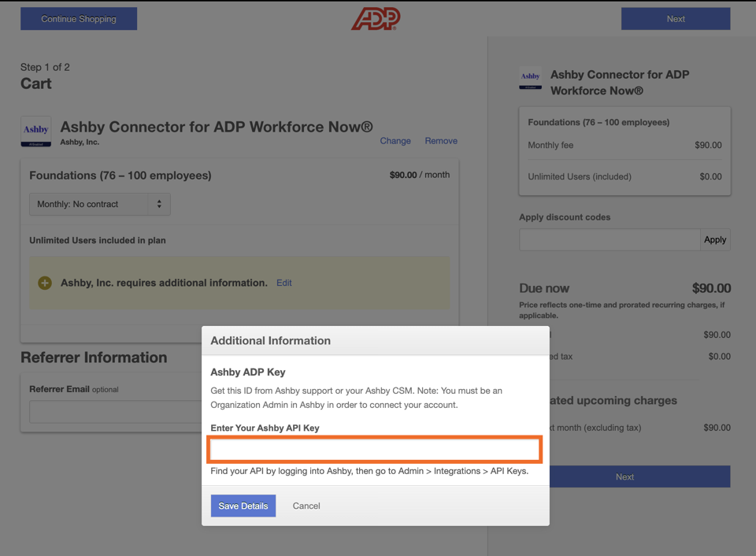Click Edit beside additional information notice
This screenshot has width=756, height=556.
tap(284, 283)
